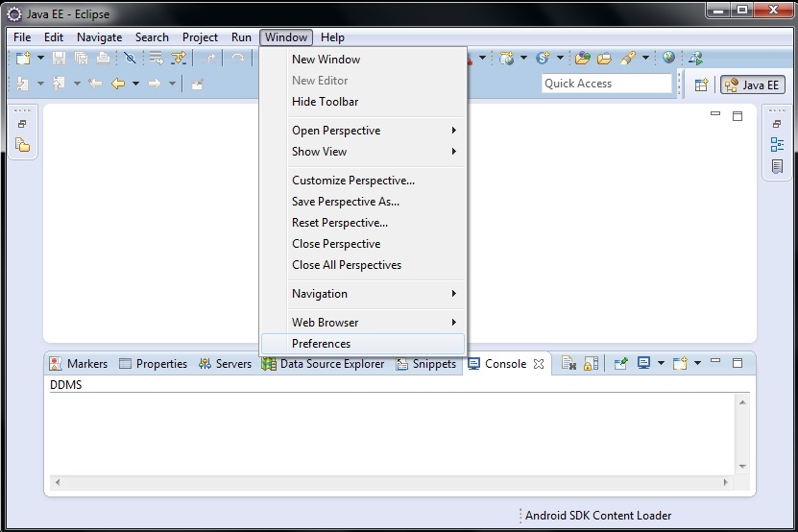798x532 pixels.
Task: Open New Web Project dropdown arrow
Action: point(523,58)
